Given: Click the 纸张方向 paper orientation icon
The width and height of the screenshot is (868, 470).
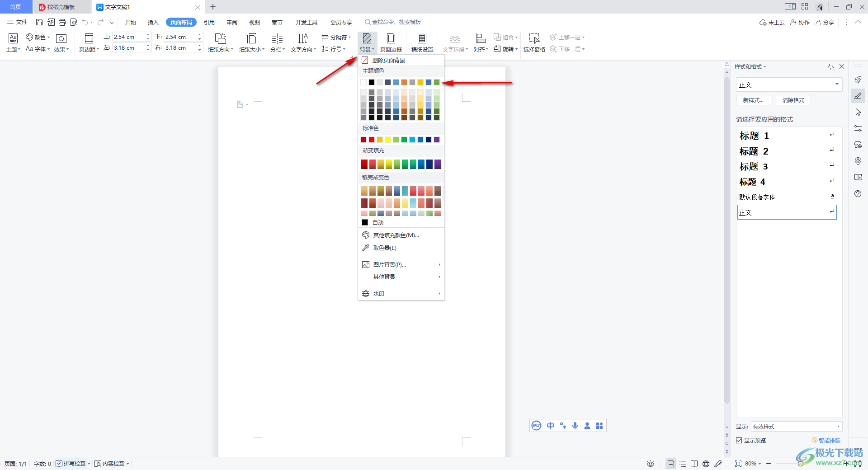Looking at the screenshot, I should pyautogui.click(x=221, y=39).
